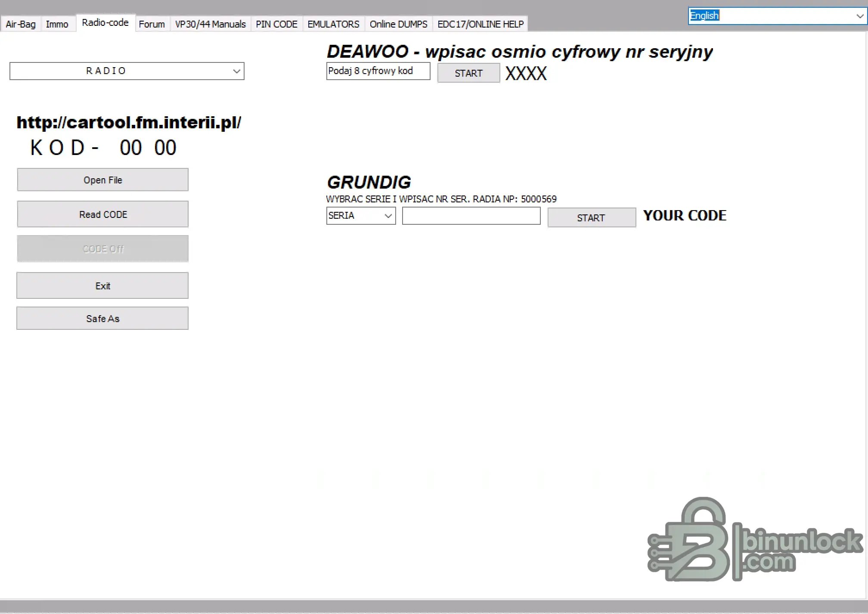Open the Air-Bag tab
The image size is (868, 614).
point(21,24)
